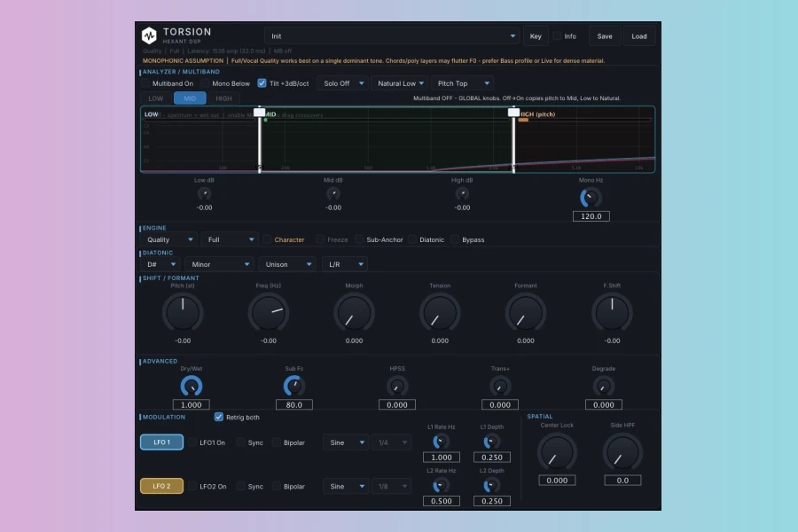The image size is (798, 532).
Task: Click the Sub Fc knob
Action: (294, 386)
